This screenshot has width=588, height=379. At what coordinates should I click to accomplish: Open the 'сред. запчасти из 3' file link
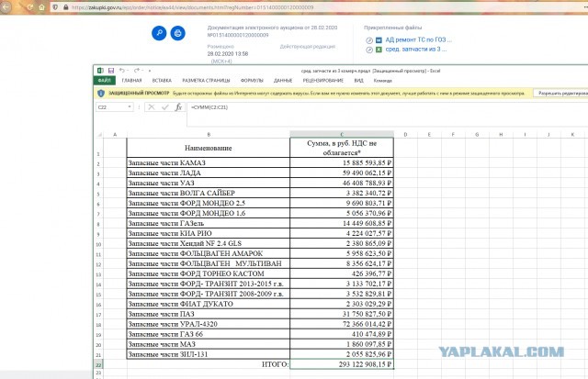(416, 49)
